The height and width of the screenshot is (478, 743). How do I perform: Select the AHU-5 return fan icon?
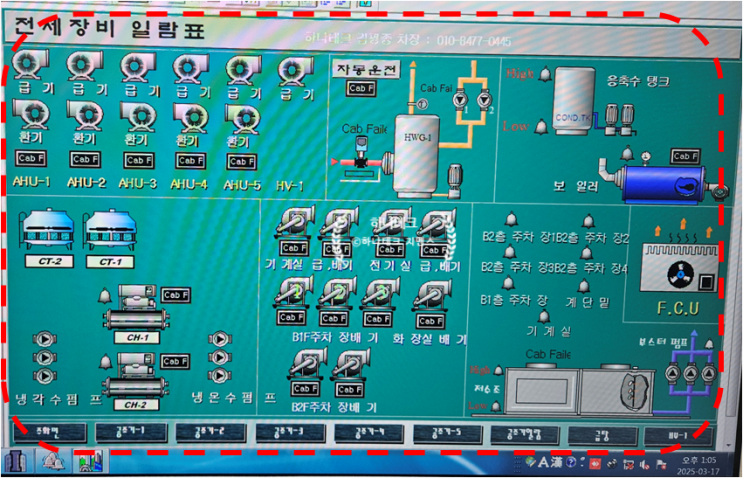pyautogui.click(x=243, y=119)
